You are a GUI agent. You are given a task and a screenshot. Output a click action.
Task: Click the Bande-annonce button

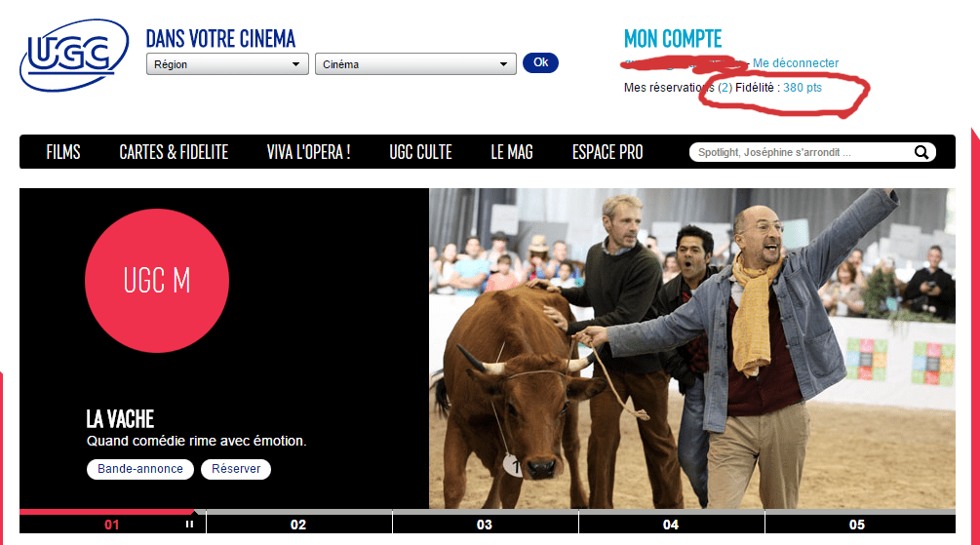[140, 469]
